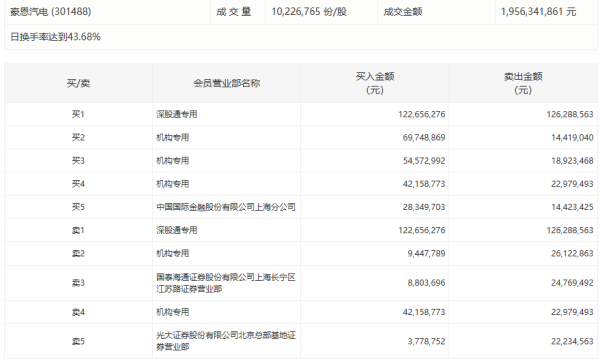This screenshot has width=600, height=360.
Task: Click the value 26,122,863
Action: [x=572, y=253]
